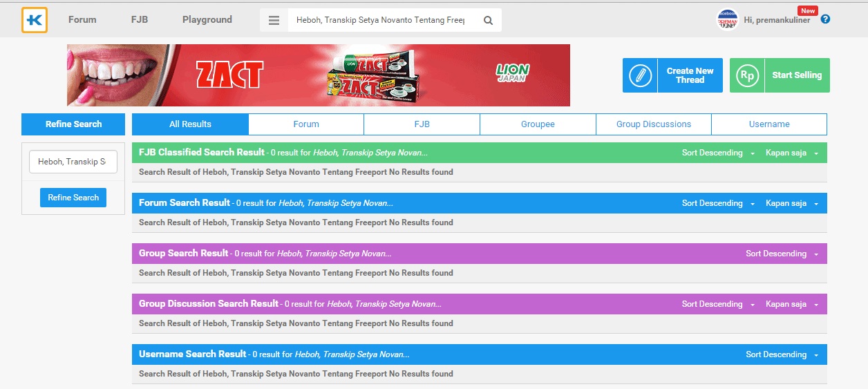Expand Sort Descending in Group Search Result
Viewport: 868px width, 389px height.
tap(782, 254)
